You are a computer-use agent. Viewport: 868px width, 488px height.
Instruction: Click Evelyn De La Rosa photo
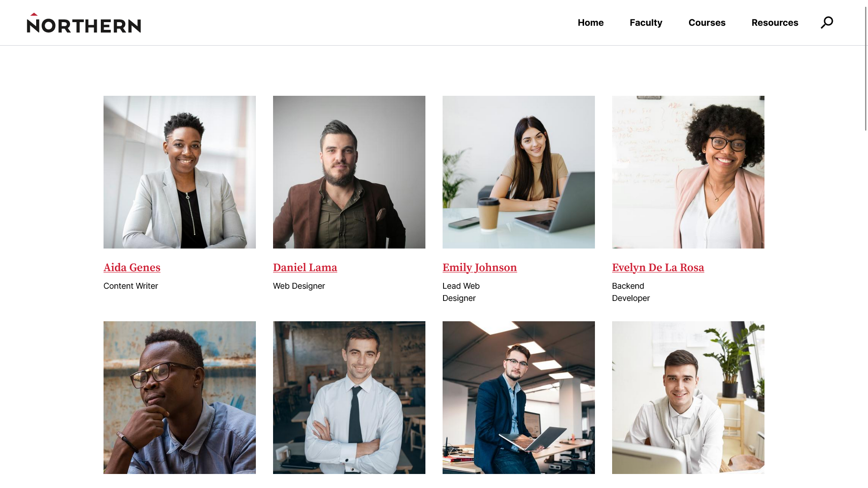[x=688, y=172]
